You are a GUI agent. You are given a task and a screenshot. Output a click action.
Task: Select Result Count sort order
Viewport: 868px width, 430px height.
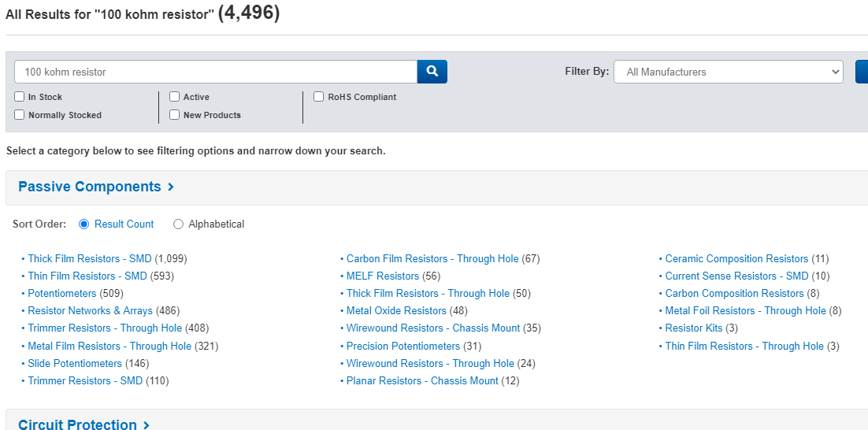(84, 224)
